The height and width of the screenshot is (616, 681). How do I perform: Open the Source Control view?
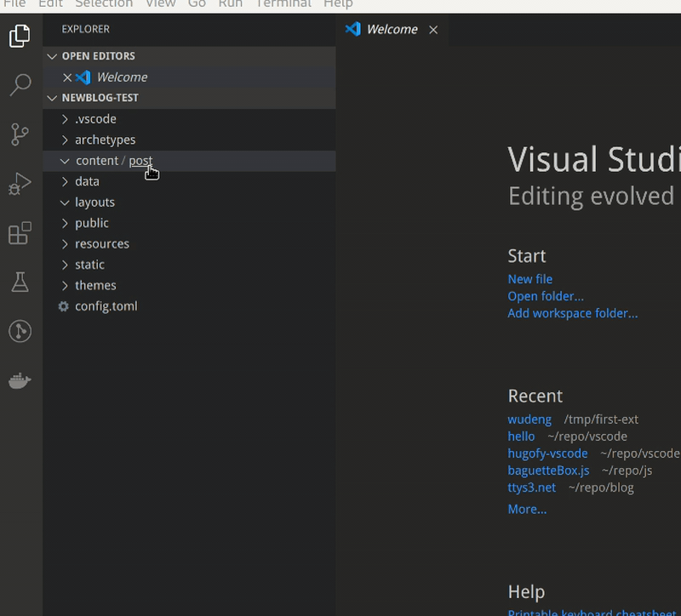[20, 134]
